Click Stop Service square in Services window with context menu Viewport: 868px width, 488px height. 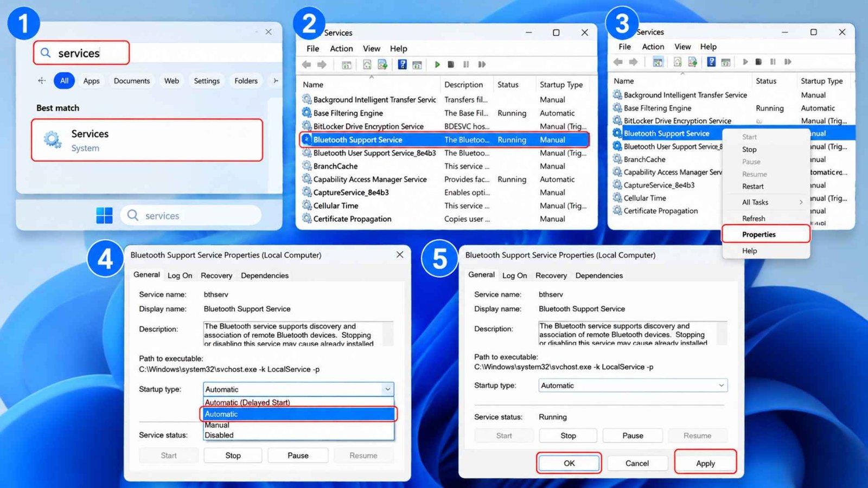coord(758,62)
